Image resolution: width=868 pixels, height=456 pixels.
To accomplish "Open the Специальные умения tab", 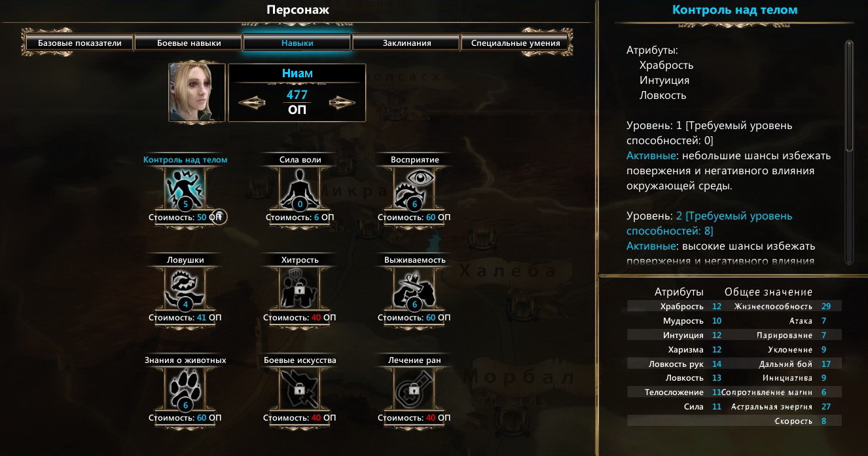I will [516, 43].
